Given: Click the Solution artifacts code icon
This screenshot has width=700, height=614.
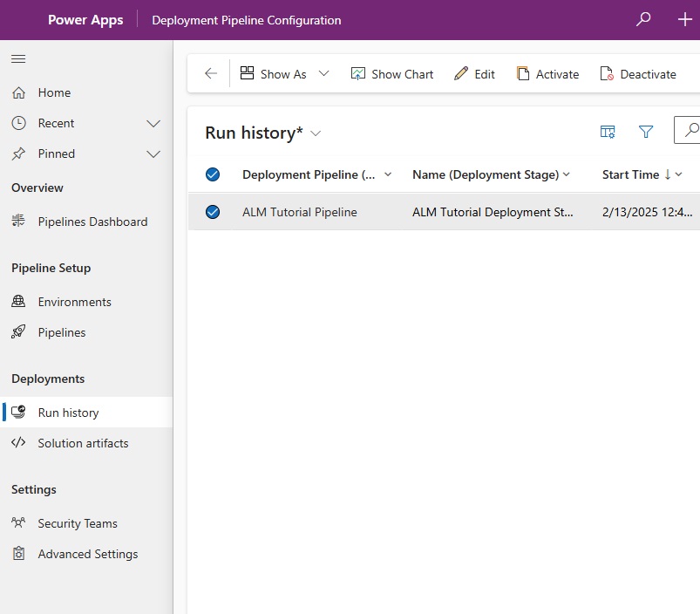Looking at the screenshot, I should pyautogui.click(x=18, y=442).
